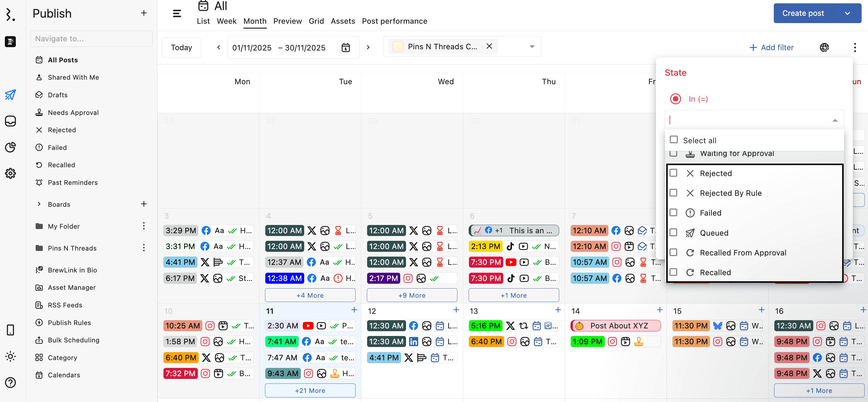
Task: Open the analytics pie chart icon
Action: (10, 147)
